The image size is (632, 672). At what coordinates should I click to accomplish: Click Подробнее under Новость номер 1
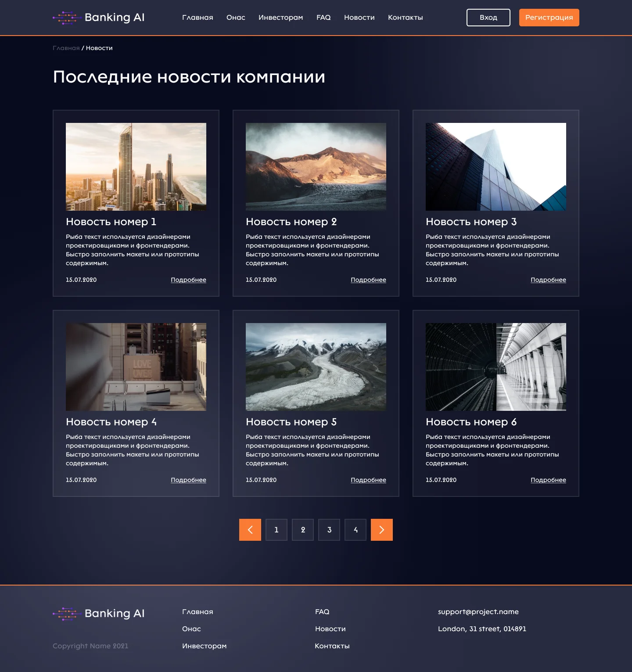(x=188, y=280)
